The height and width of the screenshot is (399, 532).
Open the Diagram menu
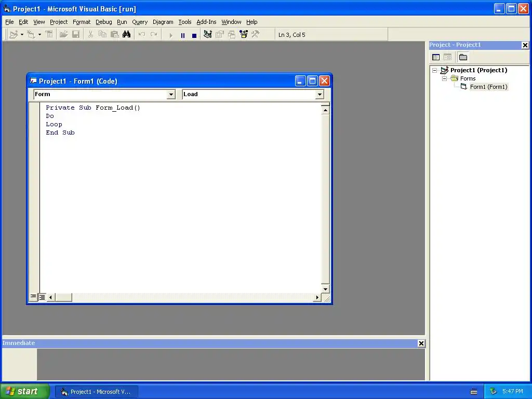pyautogui.click(x=163, y=22)
